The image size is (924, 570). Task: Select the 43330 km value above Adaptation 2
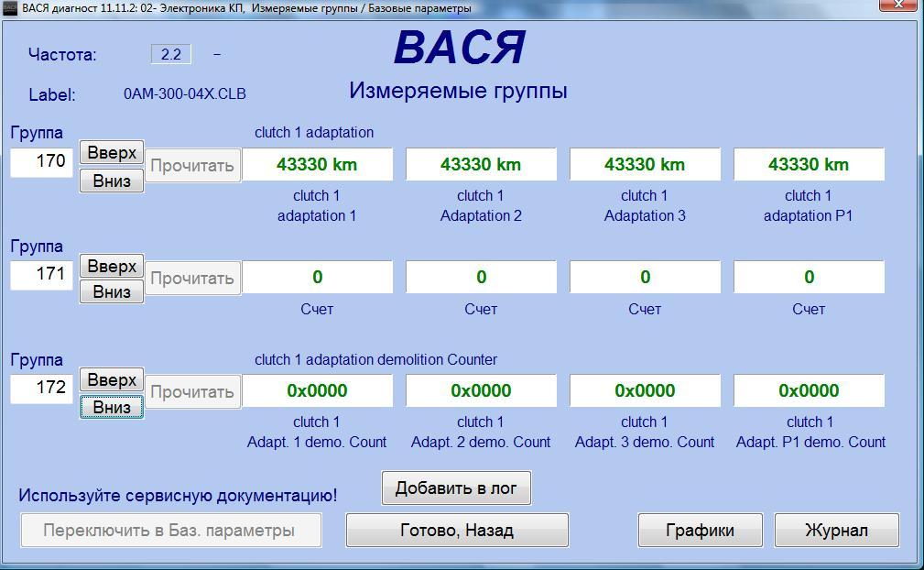pyautogui.click(x=481, y=164)
